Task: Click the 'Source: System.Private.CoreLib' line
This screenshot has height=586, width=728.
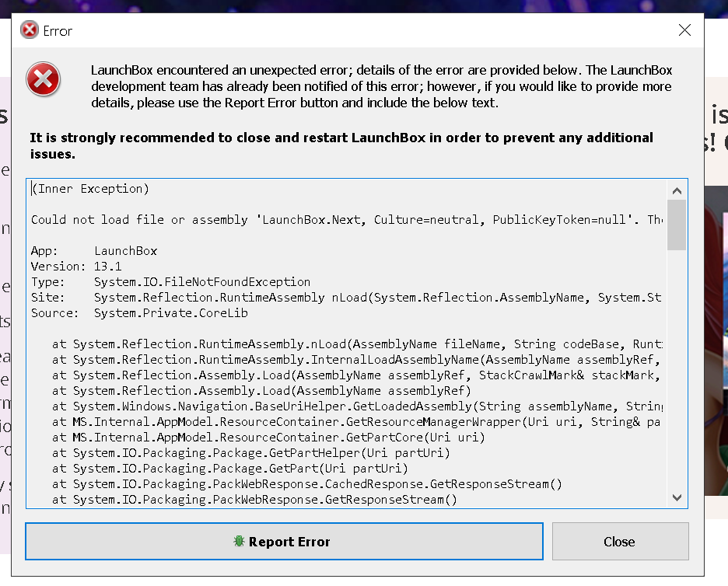Action: (140, 313)
